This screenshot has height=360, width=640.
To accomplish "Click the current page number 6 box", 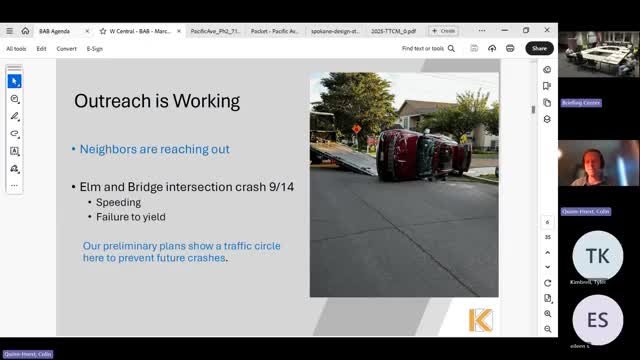I will click(x=547, y=222).
